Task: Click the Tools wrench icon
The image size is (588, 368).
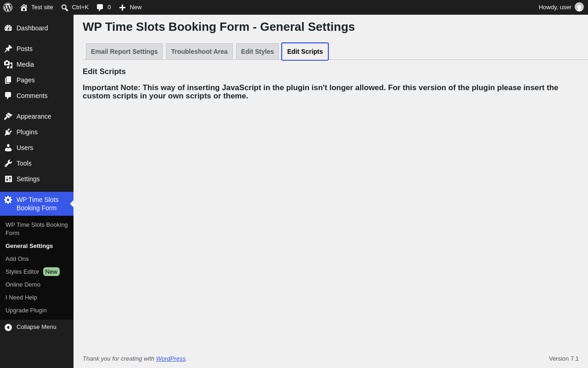Action: 8,163
